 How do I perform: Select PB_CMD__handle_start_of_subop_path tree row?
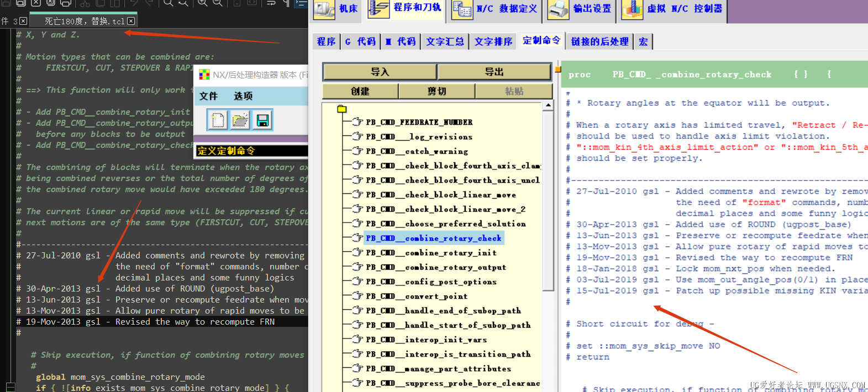(x=448, y=325)
